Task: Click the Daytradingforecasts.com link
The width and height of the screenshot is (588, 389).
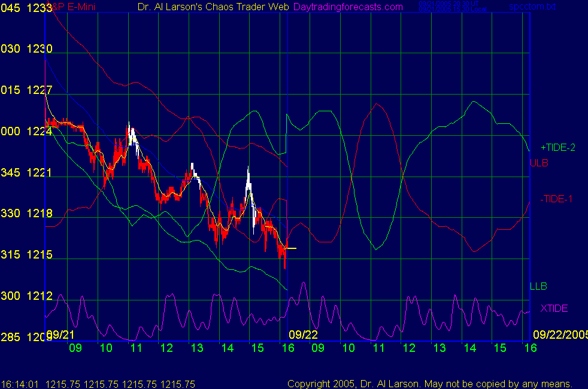Action: click(x=347, y=7)
